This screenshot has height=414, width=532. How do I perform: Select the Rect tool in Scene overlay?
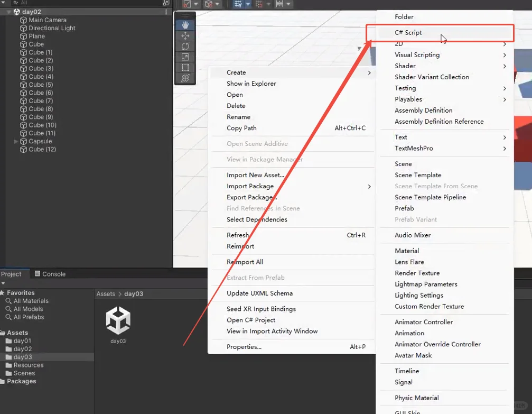click(x=185, y=67)
